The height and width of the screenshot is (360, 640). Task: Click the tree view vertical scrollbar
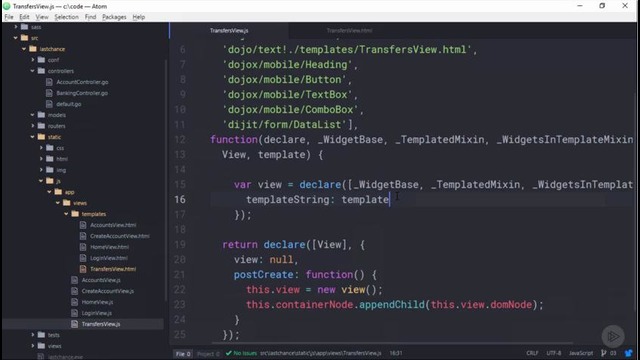click(x=166, y=180)
